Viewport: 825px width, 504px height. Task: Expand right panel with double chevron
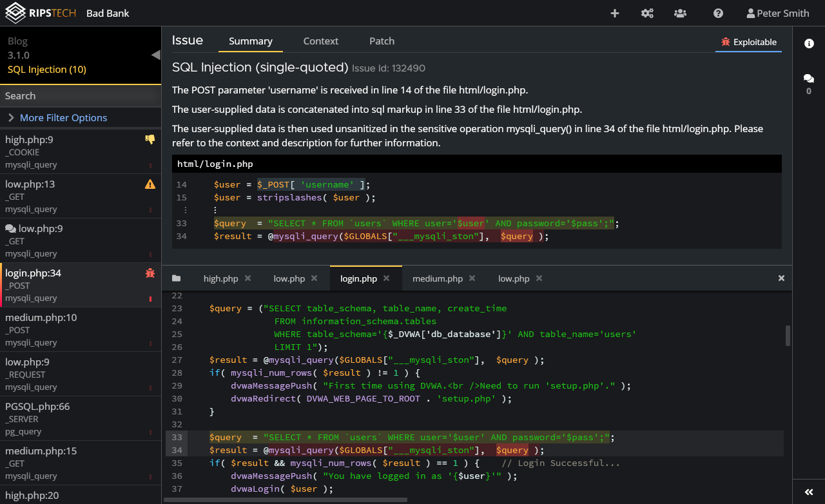[x=809, y=492]
